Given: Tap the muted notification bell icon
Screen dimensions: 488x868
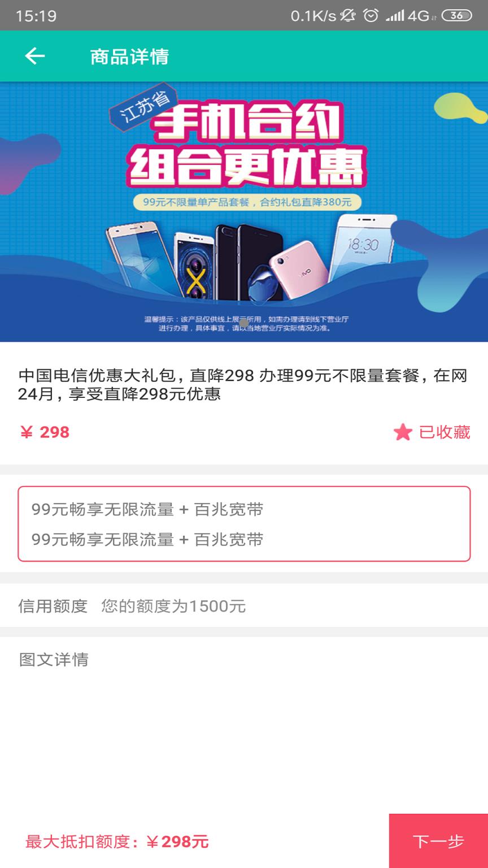Looking at the screenshot, I should pos(348,16).
